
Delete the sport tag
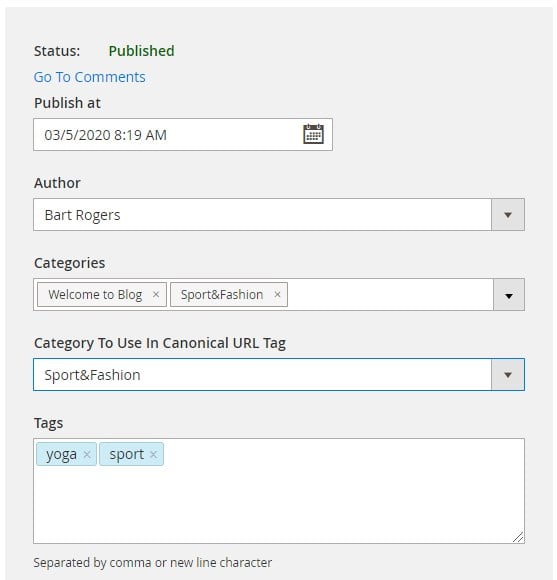[x=153, y=454]
